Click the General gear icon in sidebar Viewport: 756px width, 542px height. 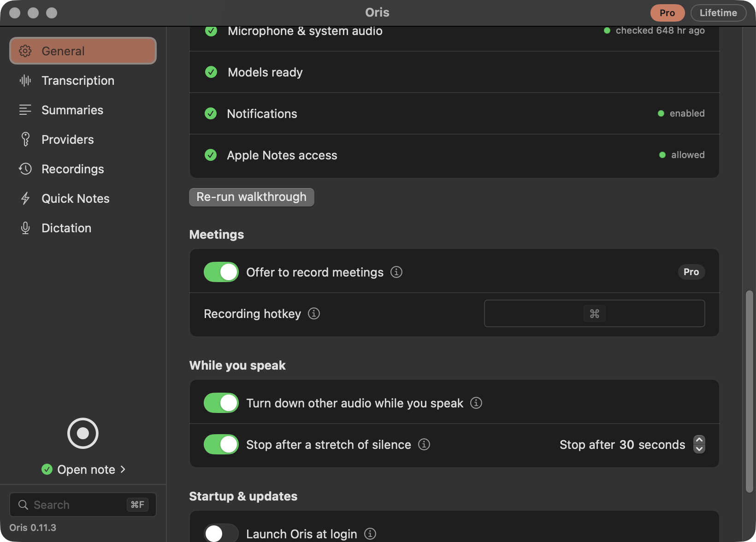[x=25, y=51]
